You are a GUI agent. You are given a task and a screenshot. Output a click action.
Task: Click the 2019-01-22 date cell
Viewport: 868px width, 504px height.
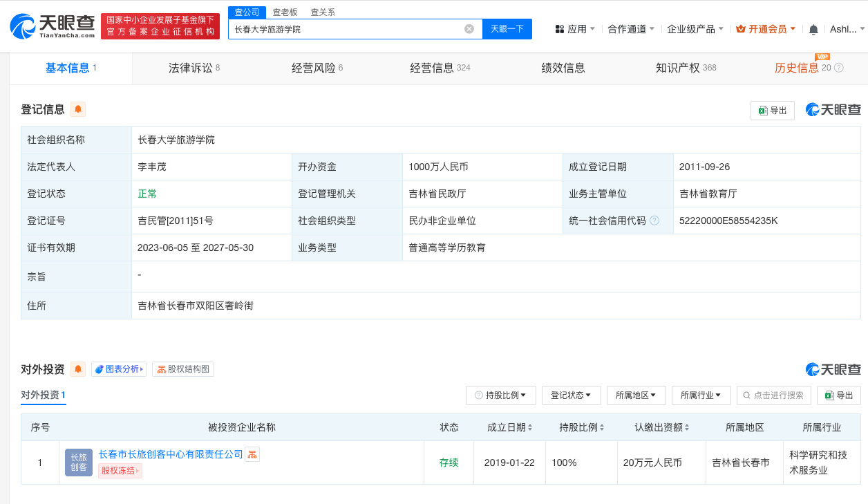[x=510, y=463]
